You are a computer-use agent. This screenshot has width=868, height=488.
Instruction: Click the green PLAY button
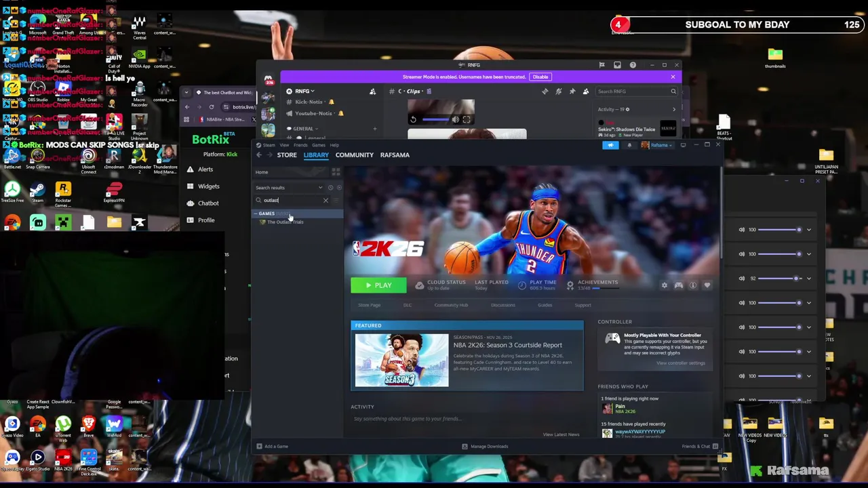point(378,285)
